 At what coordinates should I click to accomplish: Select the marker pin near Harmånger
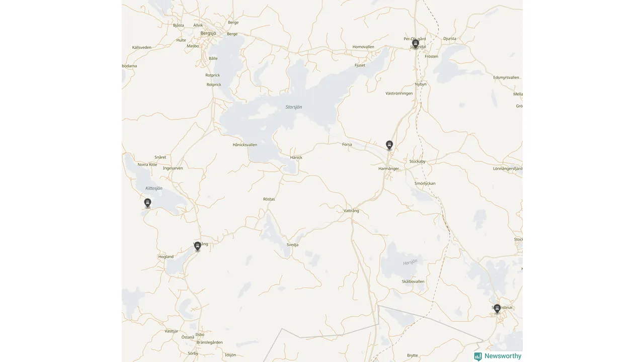[389, 145]
